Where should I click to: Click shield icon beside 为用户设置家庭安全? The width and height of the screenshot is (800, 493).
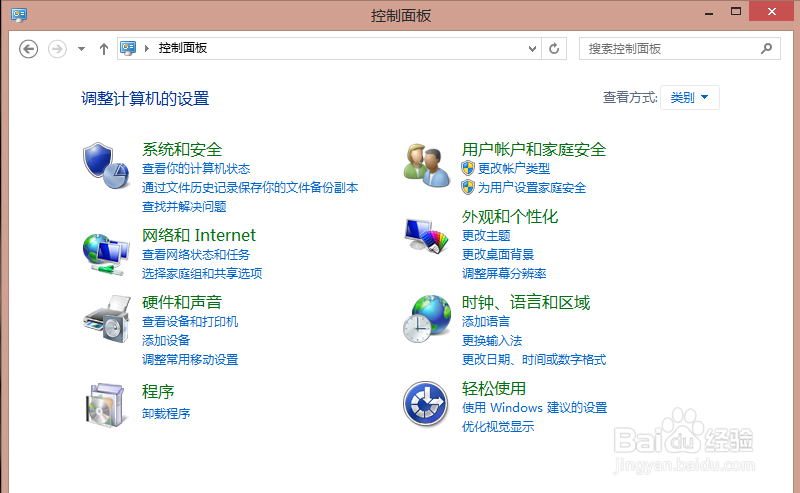point(468,187)
